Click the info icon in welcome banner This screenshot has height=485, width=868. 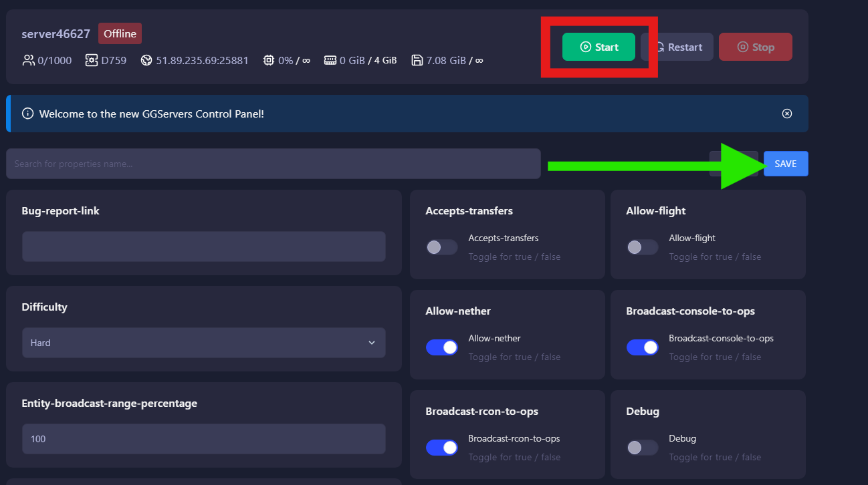point(27,113)
